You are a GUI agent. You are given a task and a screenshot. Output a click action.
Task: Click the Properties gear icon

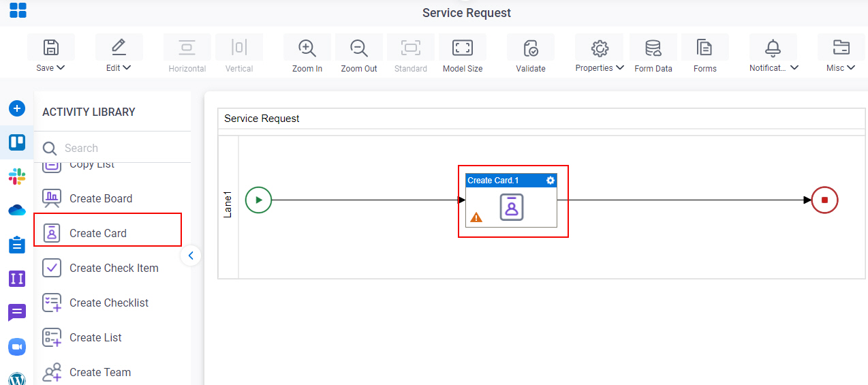(x=600, y=48)
